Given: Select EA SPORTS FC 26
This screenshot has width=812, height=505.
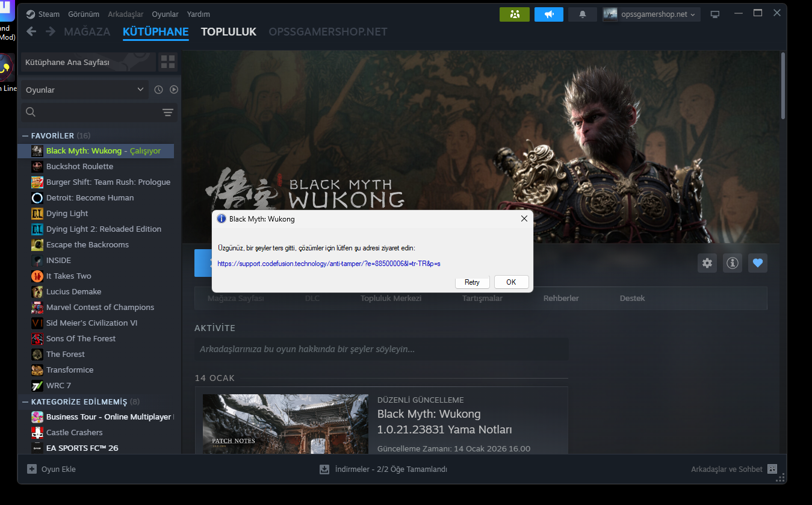Looking at the screenshot, I should pos(82,448).
